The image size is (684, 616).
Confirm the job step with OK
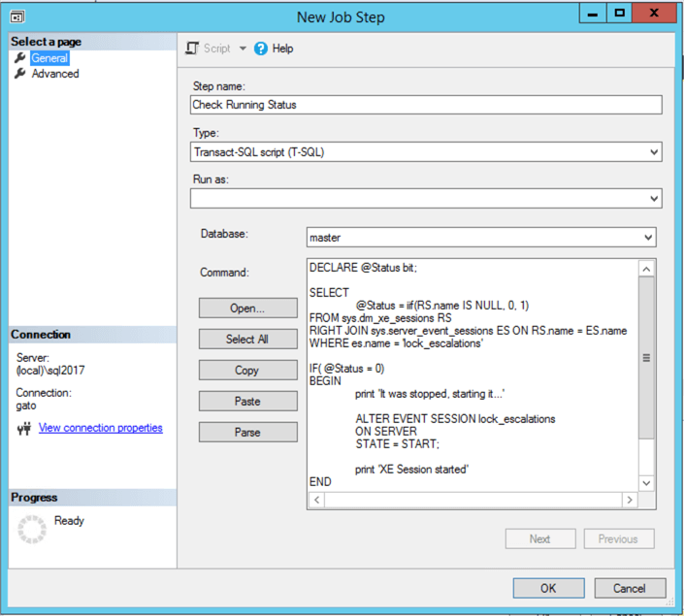548,588
